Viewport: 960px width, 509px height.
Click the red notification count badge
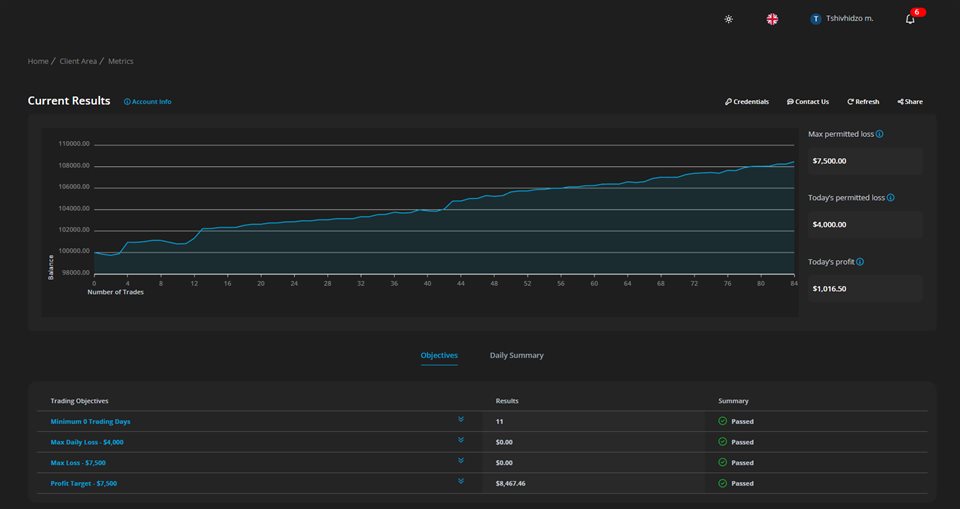click(x=917, y=12)
